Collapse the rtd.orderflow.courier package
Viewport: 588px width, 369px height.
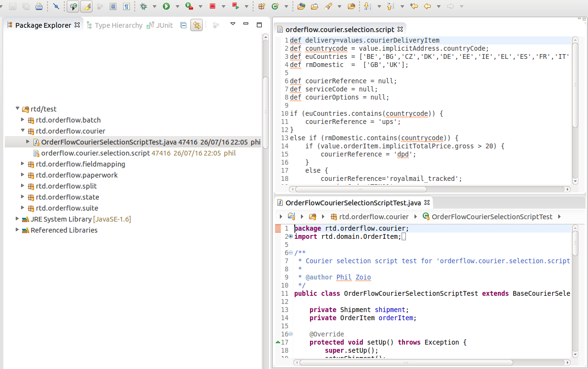[x=23, y=131]
